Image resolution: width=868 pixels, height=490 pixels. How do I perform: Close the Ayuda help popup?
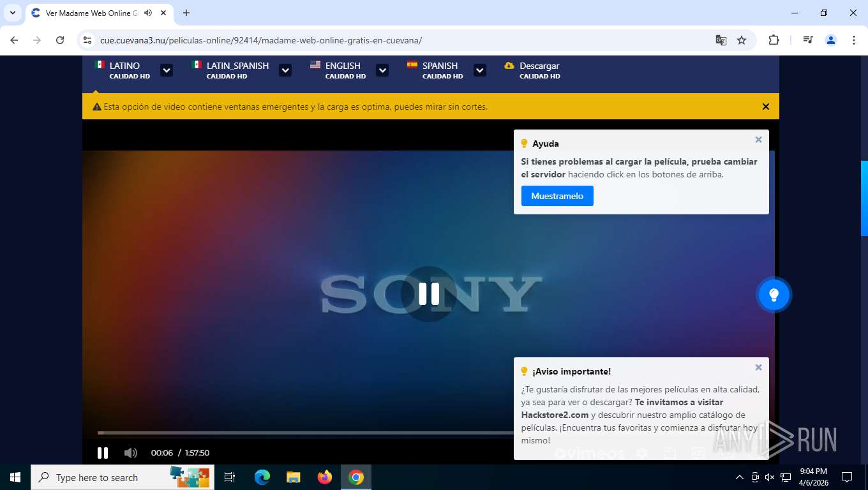point(758,140)
